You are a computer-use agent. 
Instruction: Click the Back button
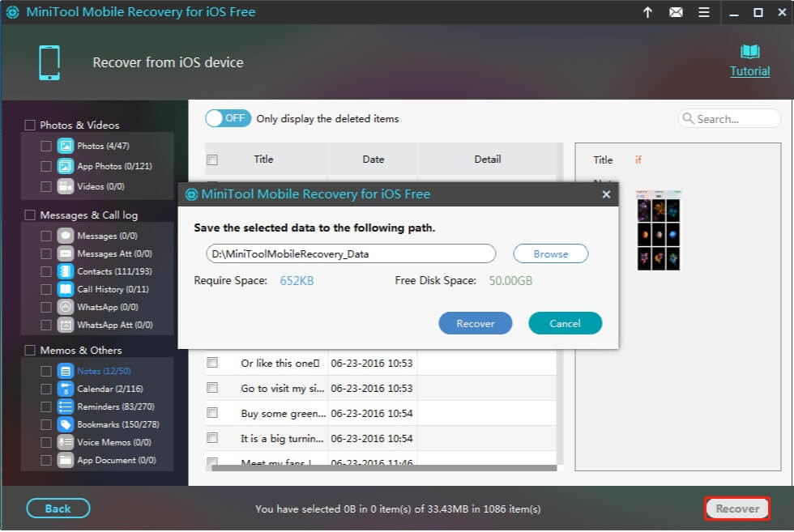coord(58,509)
